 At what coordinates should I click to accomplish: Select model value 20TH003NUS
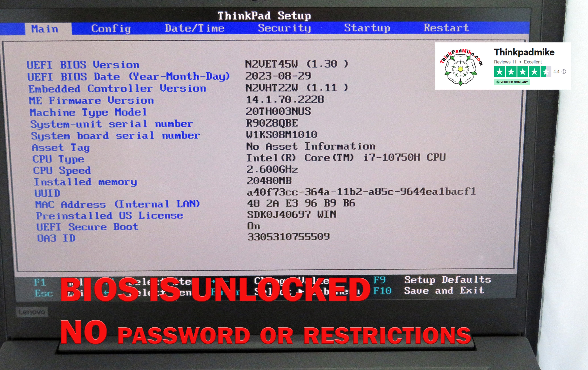tap(278, 111)
